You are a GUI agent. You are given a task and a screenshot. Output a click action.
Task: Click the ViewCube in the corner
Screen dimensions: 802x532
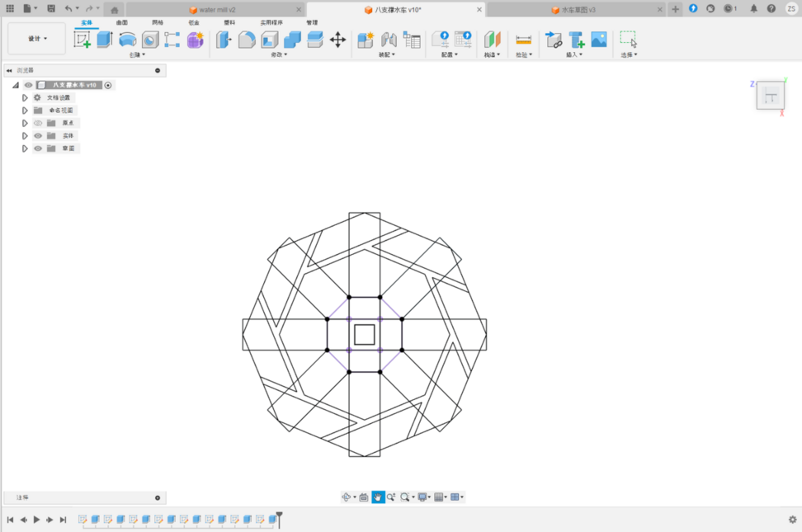pyautogui.click(x=770, y=96)
